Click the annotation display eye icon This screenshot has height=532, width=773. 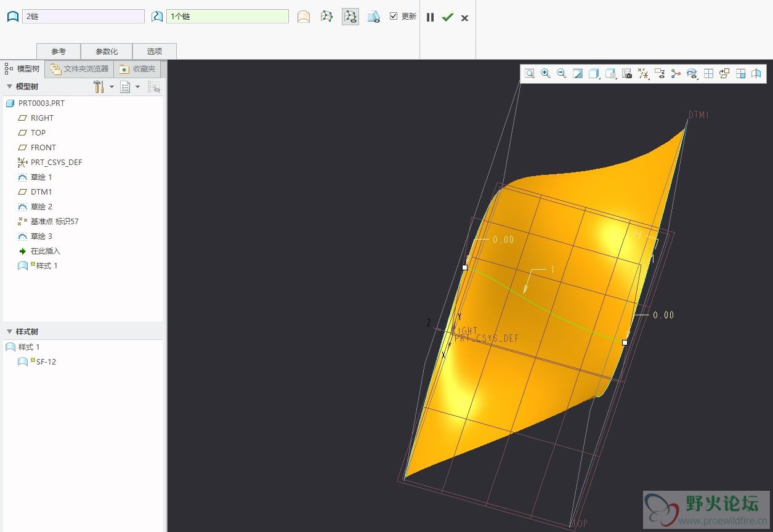point(660,73)
